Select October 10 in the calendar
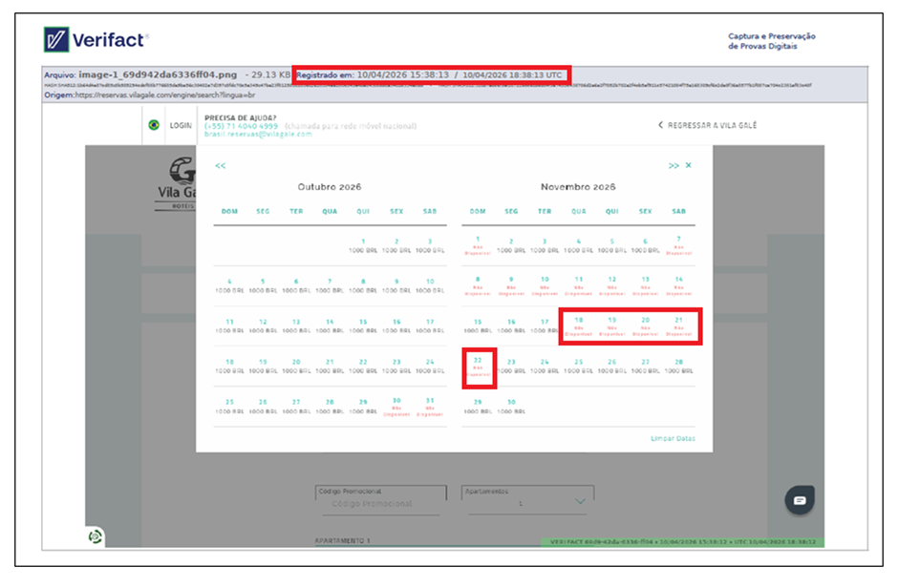Screen dimensions: 898x588 [430, 286]
